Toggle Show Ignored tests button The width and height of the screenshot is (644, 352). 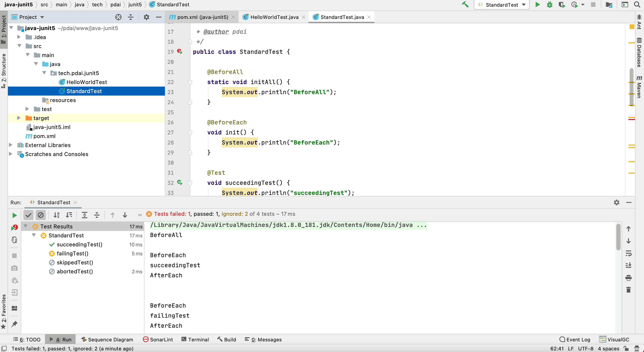pyautogui.click(x=40, y=215)
